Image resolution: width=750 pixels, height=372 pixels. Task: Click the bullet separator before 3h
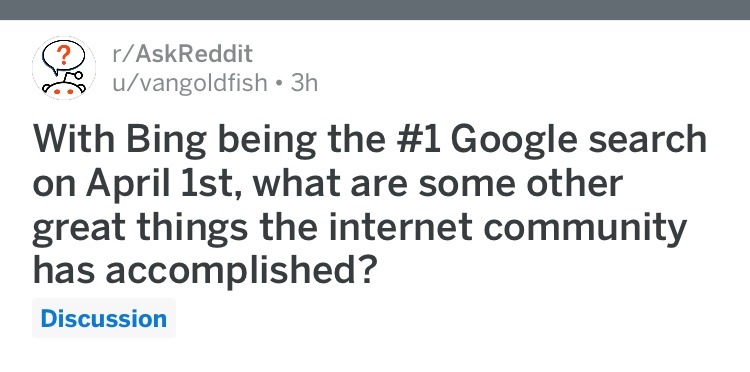point(279,84)
